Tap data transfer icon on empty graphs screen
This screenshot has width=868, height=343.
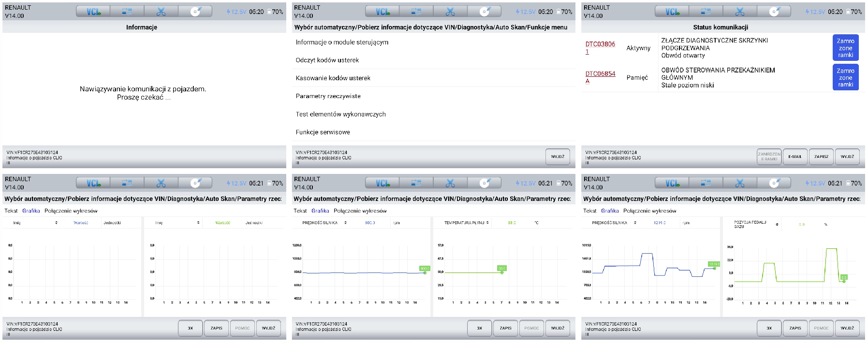click(127, 183)
